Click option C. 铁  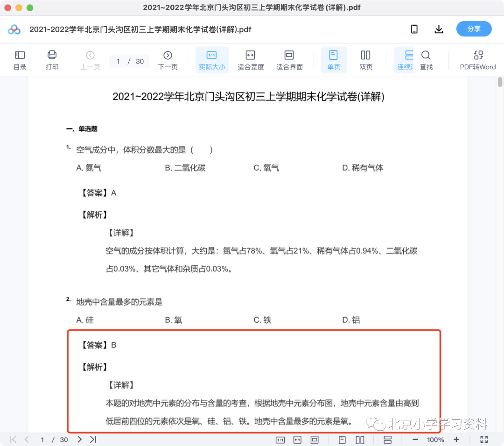262,320
